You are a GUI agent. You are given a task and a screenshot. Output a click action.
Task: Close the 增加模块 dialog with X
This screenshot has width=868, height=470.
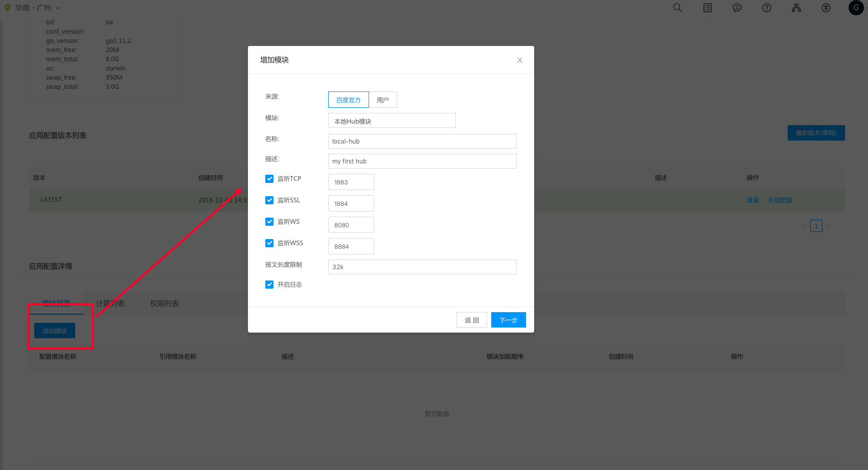click(x=520, y=60)
